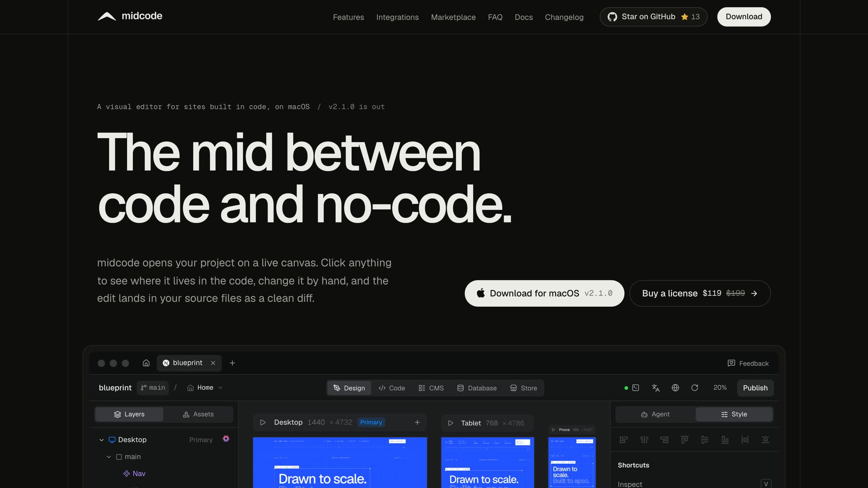Open the main branch selector
Viewport: 868px width, 488px height.
153,388
